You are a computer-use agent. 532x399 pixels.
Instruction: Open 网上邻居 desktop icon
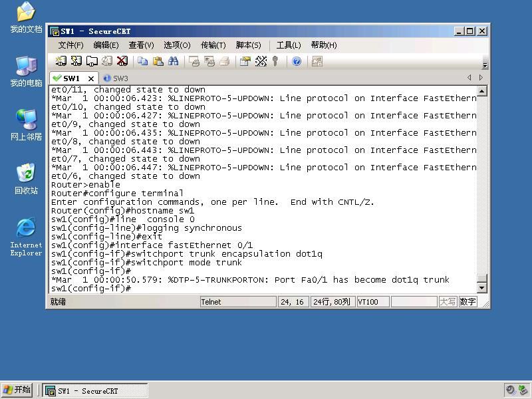(x=26, y=125)
